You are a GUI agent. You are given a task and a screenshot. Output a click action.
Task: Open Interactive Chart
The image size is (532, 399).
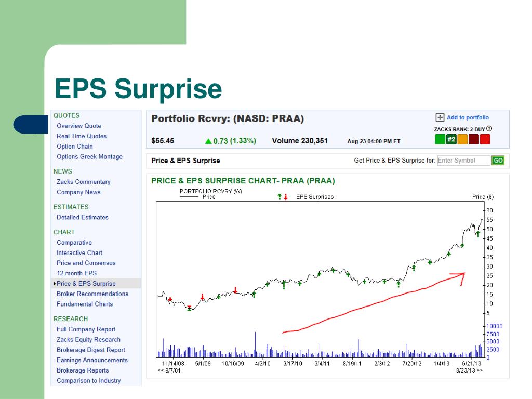(79, 253)
